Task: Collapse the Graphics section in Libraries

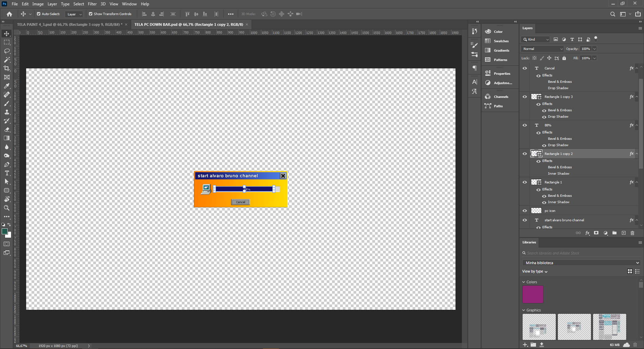Action: tap(524, 310)
